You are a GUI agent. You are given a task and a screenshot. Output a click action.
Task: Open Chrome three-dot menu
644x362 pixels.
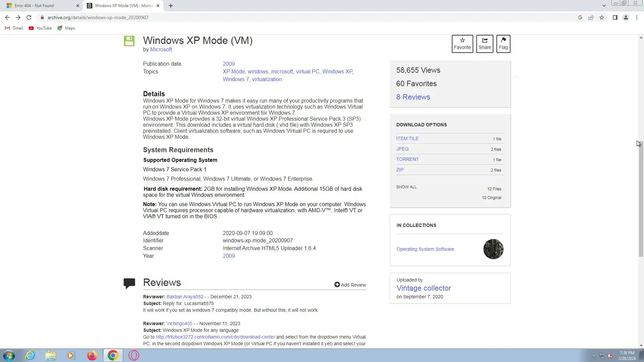[637, 17]
